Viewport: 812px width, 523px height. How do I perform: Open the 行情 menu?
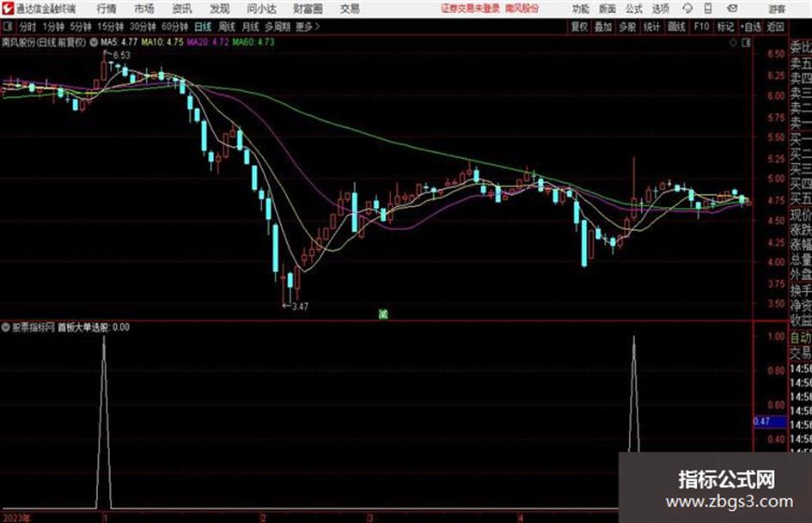click(x=107, y=9)
